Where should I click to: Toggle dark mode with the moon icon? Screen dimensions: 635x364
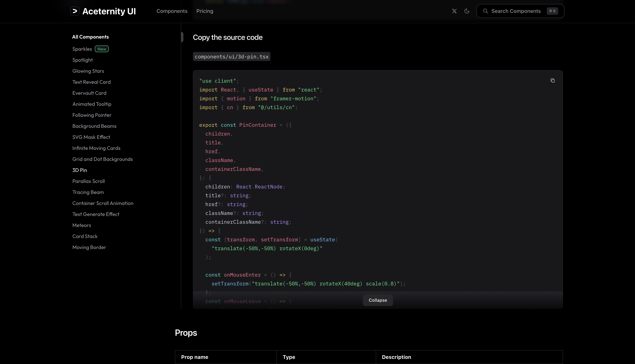[x=467, y=11]
